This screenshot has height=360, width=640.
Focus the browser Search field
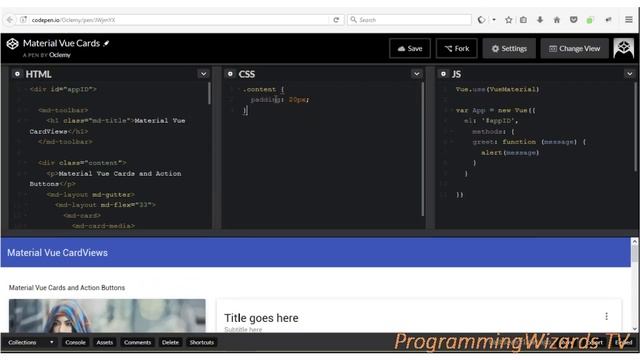tap(409, 20)
